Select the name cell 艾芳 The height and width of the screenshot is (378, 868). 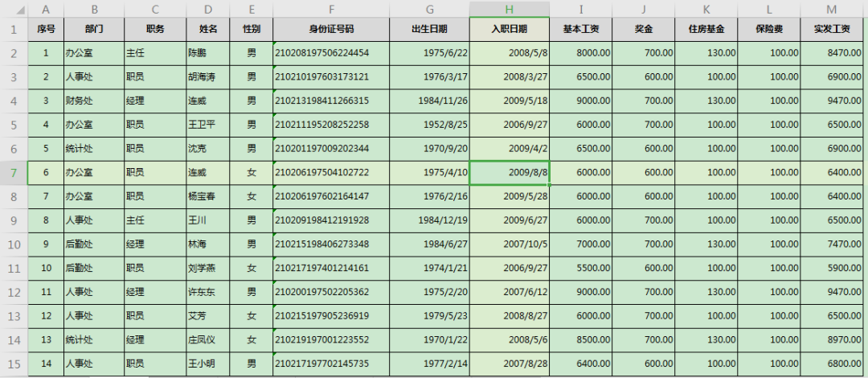(x=208, y=316)
